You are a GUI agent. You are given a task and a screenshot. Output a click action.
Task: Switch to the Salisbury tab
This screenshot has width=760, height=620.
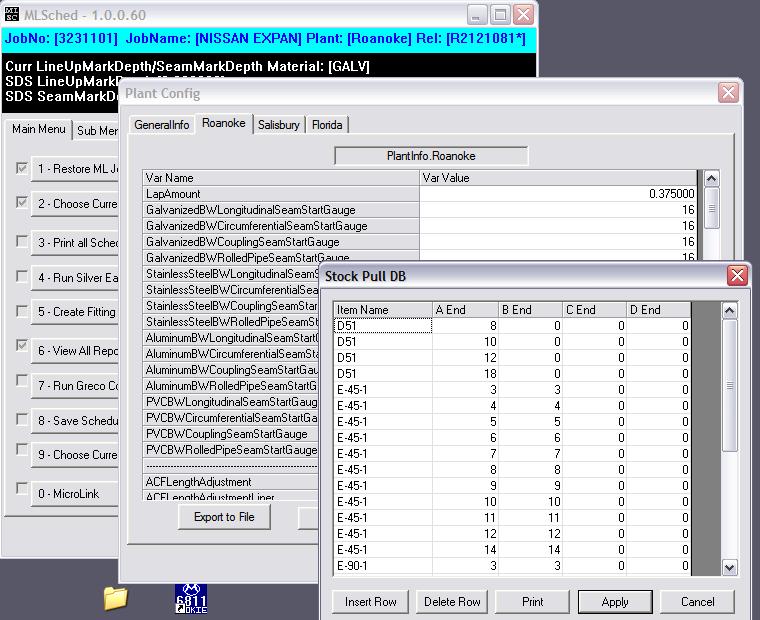279,125
